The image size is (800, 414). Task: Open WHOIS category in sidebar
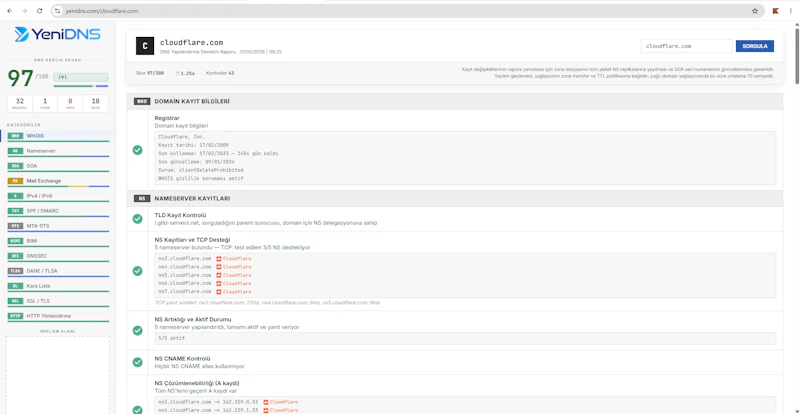click(58, 136)
